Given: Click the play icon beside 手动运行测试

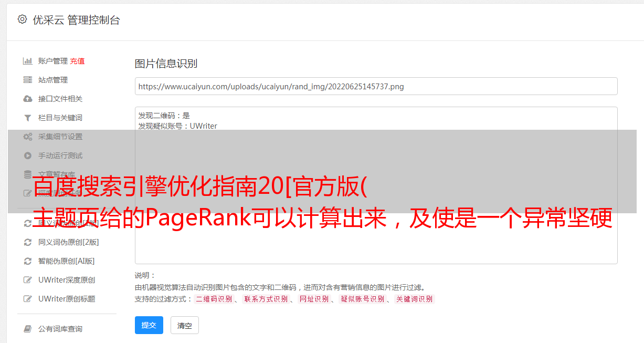Looking at the screenshot, I should point(28,155).
